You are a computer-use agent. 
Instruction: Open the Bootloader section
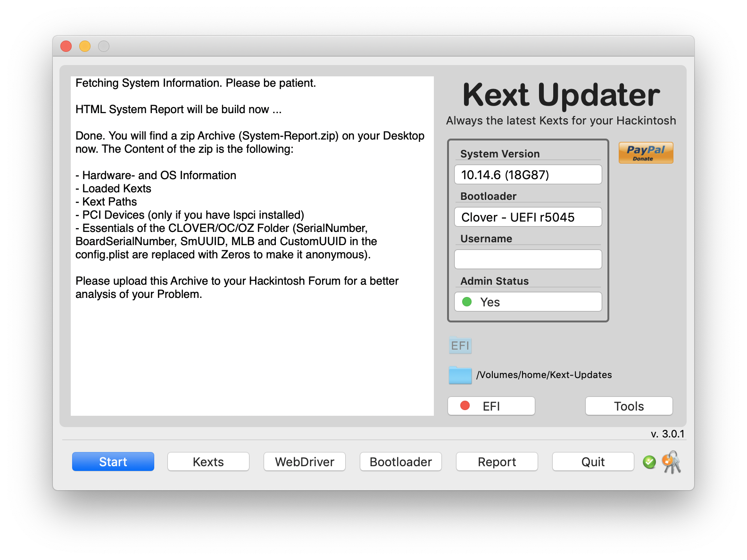[x=401, y=461]
